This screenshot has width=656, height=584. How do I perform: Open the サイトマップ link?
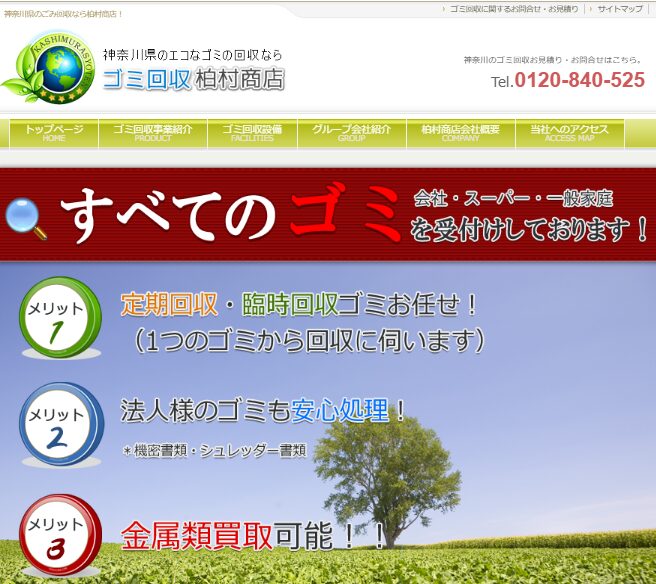pyautogui.click(x=620, y=9)
